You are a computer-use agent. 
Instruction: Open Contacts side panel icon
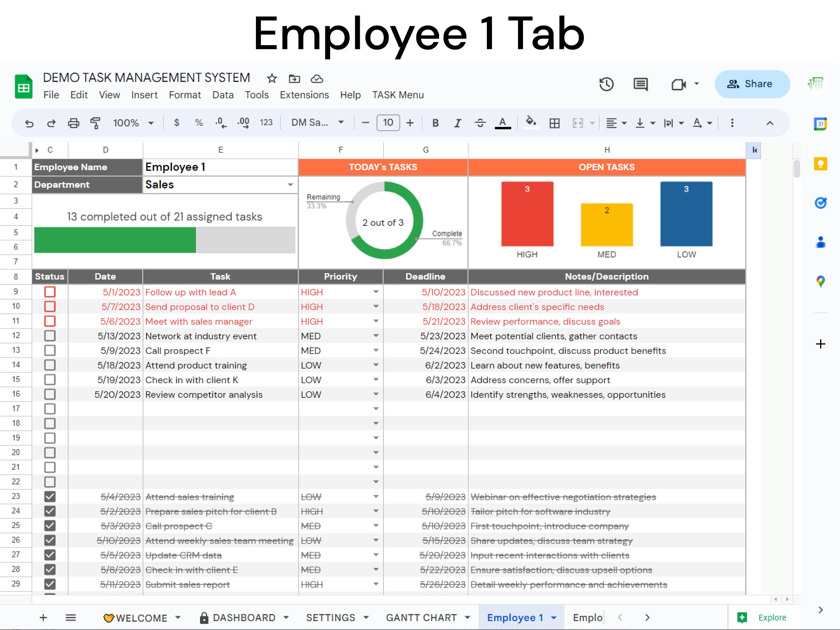point(820,242)
